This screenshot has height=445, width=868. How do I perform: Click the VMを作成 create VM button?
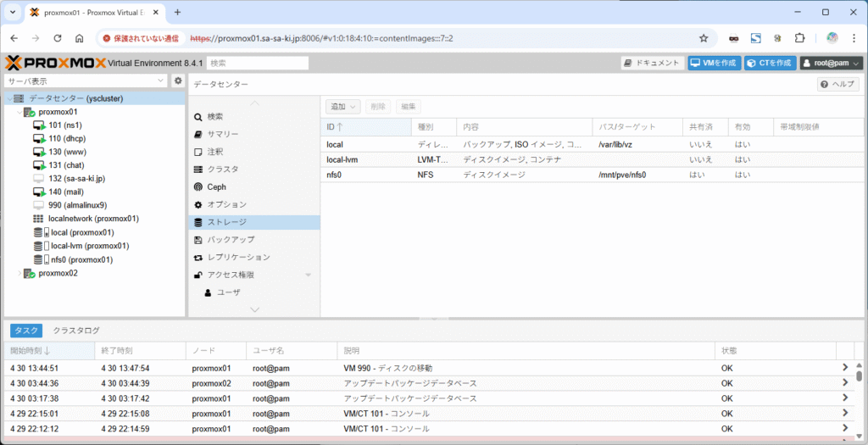(715, 63)
